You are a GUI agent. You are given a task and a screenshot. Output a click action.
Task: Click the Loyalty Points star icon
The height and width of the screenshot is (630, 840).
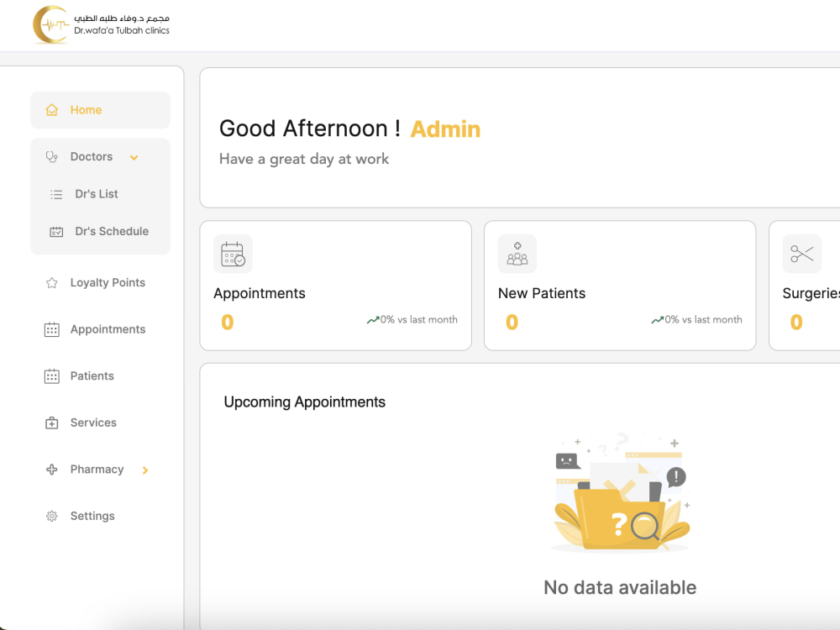(52, 283)
